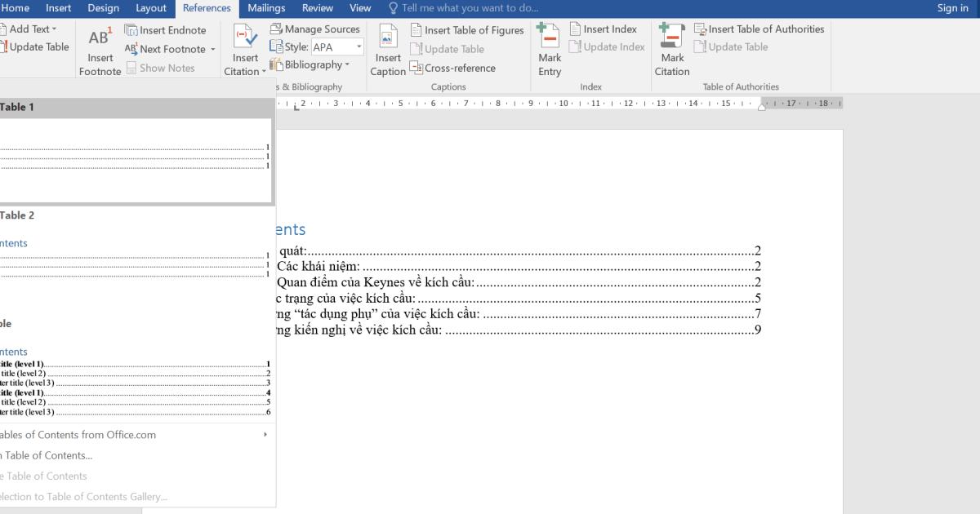Open the Next Footnote dropdown arrow

coord(213,49)
